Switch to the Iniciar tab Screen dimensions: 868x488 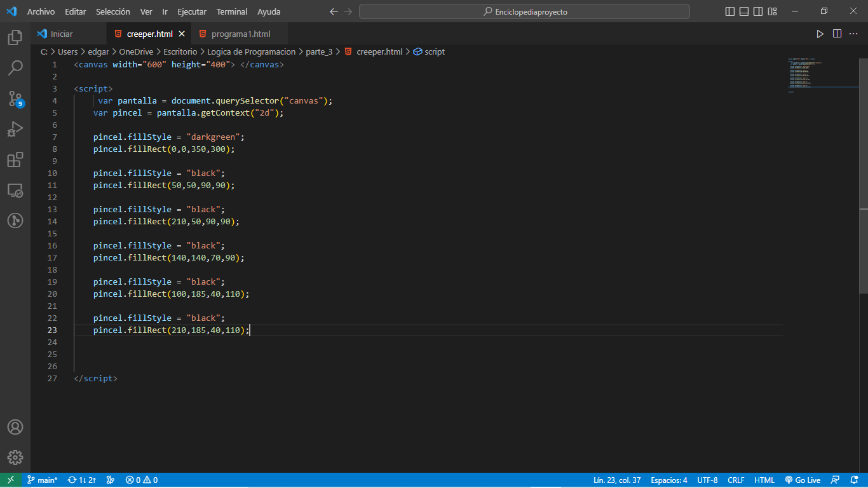tap(69, 34)
